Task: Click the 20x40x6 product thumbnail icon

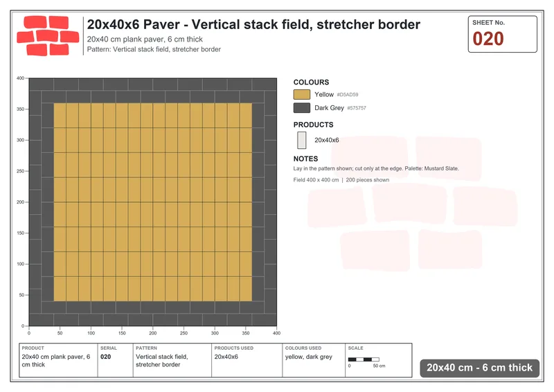Action: tap(302, 140)
